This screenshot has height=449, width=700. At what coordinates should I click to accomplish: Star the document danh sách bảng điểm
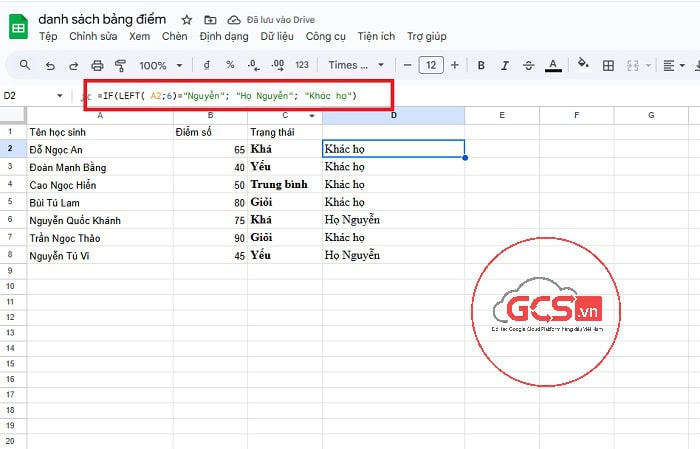pyautogui.click(x=187, y=20)
